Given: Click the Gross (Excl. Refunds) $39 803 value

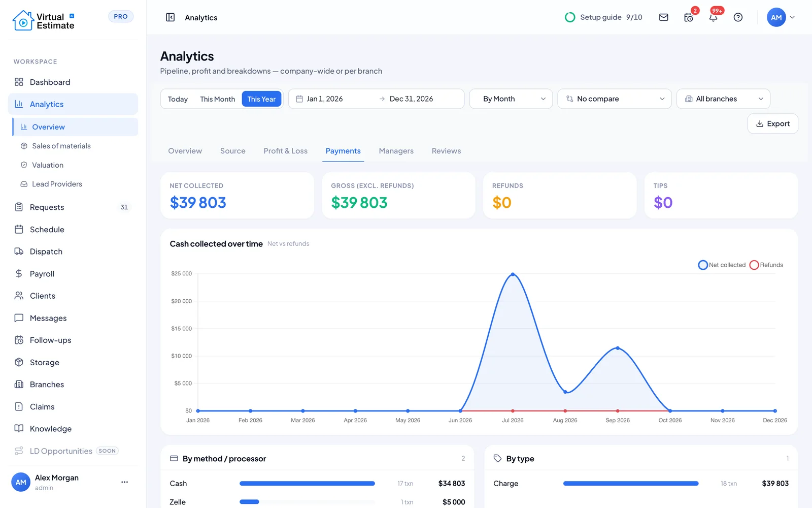Looking at the screenshot, I should click(x=359, y=203).
